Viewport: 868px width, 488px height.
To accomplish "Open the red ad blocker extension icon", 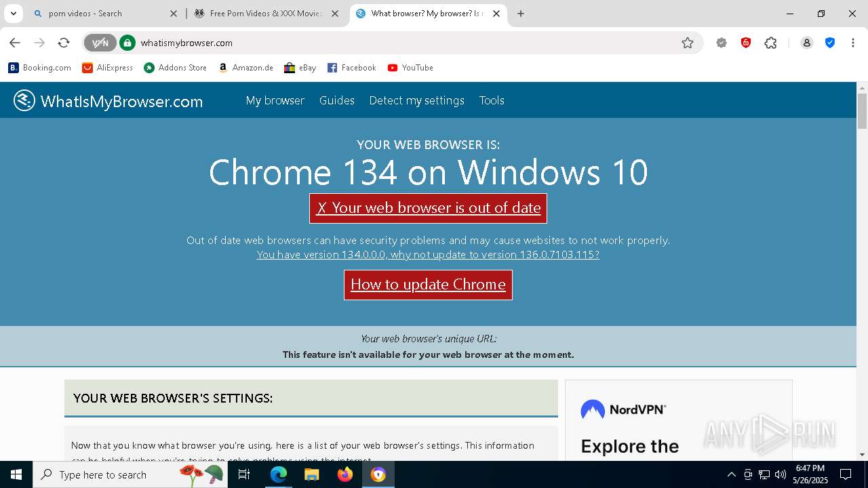I will click(746, 43).
